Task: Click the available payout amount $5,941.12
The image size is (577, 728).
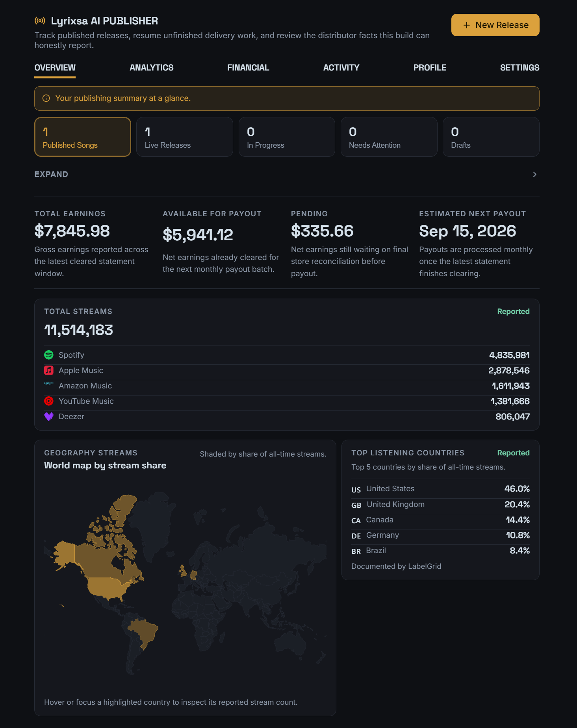Action: point(198,235)
